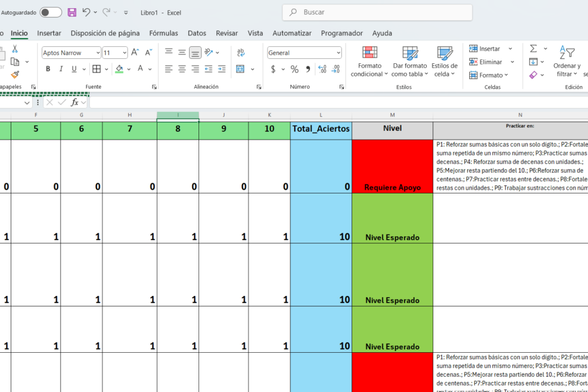Open the Revisar ribbon tab
588x392 pixels.
click(227, 33)
